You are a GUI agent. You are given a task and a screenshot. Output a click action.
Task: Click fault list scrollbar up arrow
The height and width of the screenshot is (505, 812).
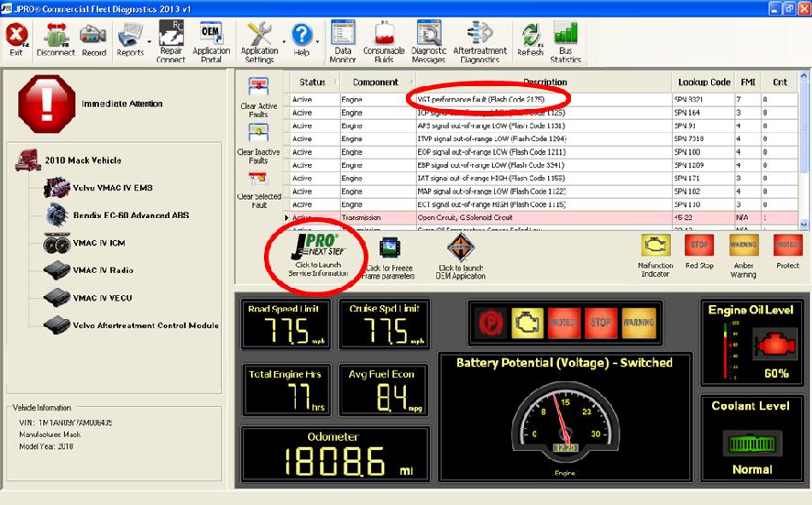pos(804,76)
